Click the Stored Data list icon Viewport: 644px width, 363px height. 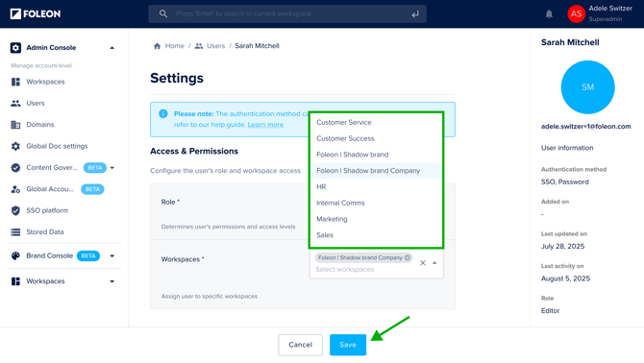(15, 232)
